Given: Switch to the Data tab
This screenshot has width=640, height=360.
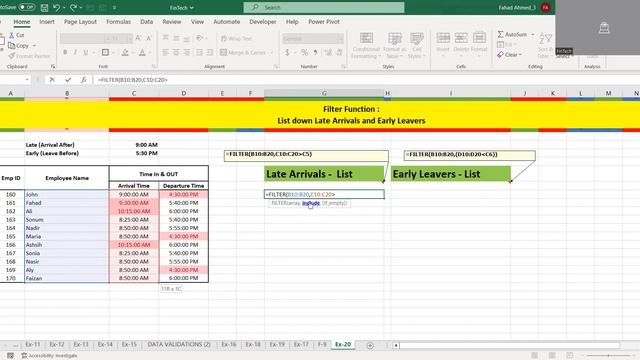Looking at the screenshot, I should (147, 22).
